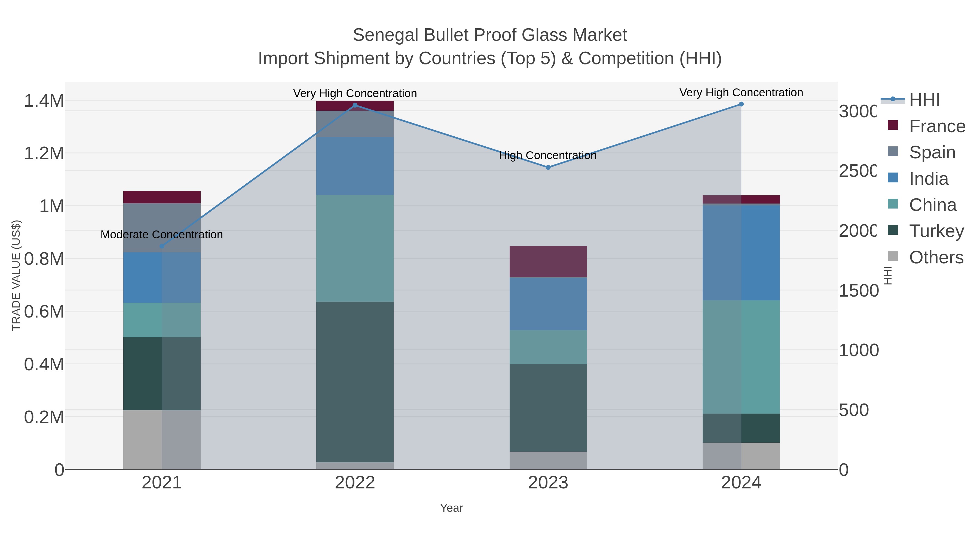Click the 2023 x-axis tick label

pyautogui.click(x=548, y=483)
